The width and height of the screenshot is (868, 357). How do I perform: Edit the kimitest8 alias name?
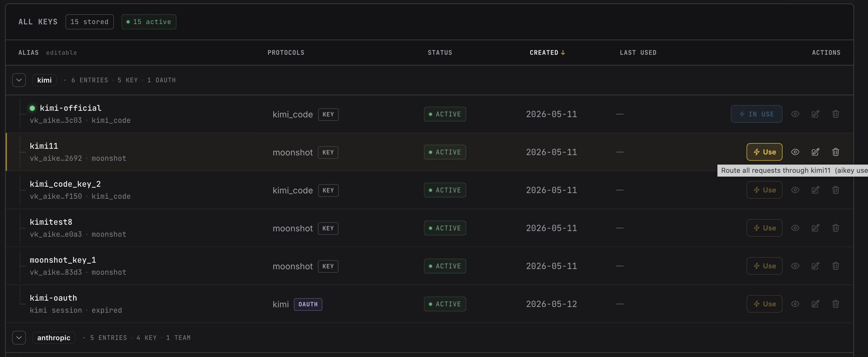(x=51, y=222)
